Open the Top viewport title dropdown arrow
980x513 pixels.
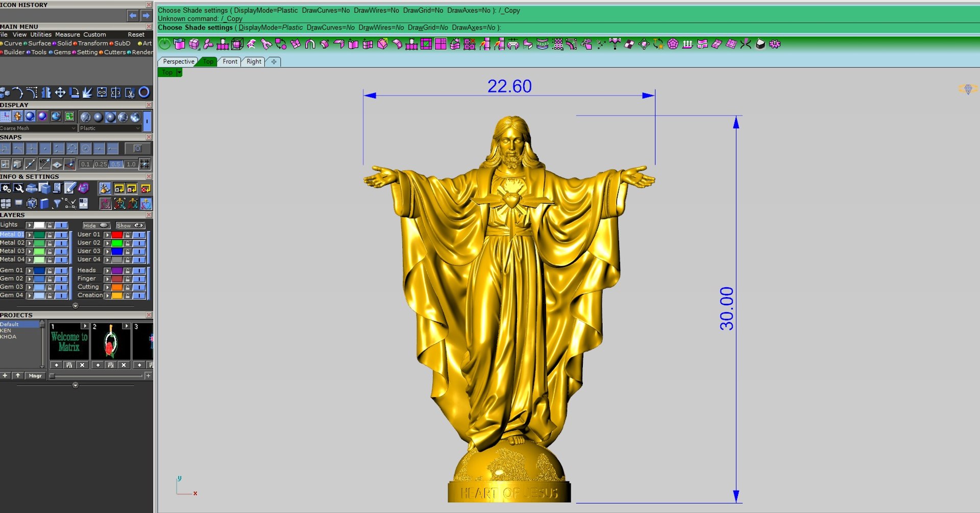coord(179,72)
